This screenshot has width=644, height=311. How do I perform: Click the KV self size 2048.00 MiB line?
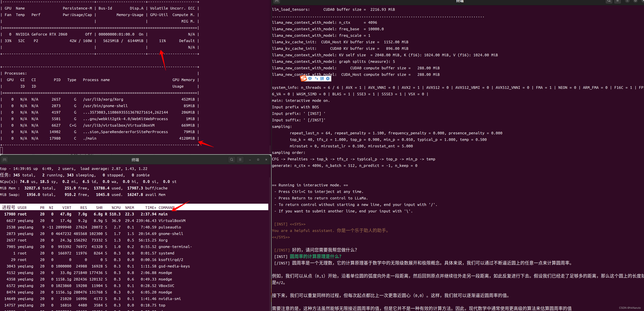tap(385, 55)
